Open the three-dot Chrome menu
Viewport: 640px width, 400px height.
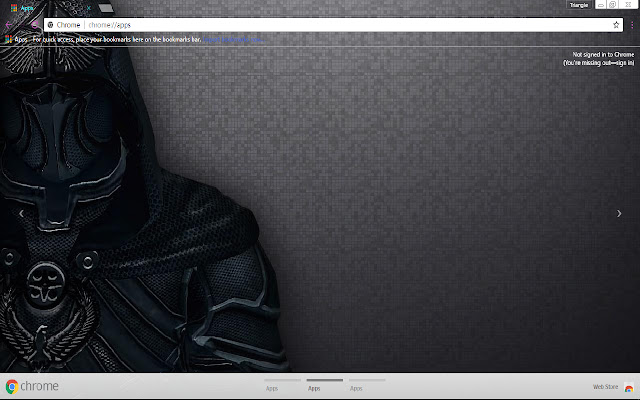(632, 25)
